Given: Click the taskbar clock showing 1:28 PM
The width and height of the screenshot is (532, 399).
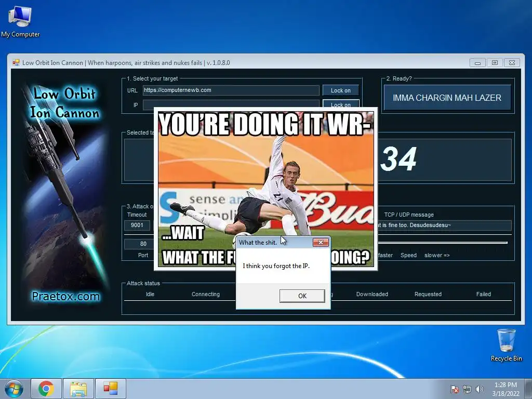Looking at the screenshot, I should click(x=506, y=389).
